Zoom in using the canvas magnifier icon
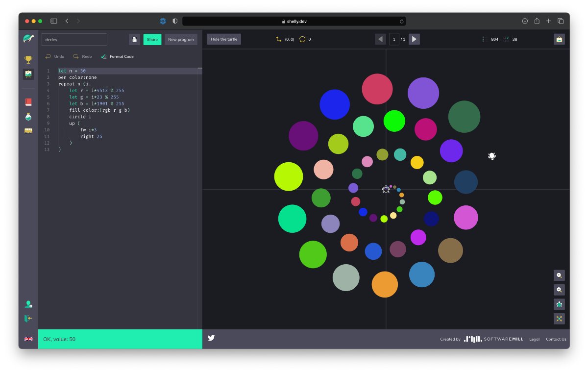588x373 pixels. tap(559, 275)
